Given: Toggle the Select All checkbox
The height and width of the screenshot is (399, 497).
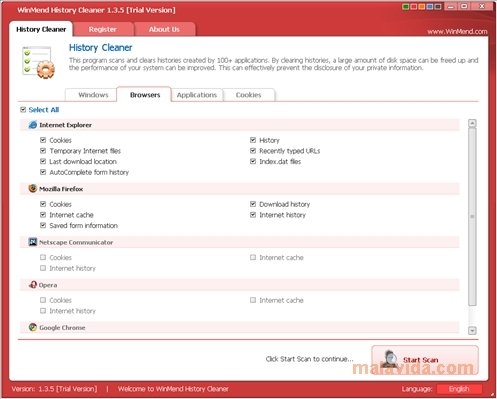Looking at the screenshot, I should click(23, 110).
